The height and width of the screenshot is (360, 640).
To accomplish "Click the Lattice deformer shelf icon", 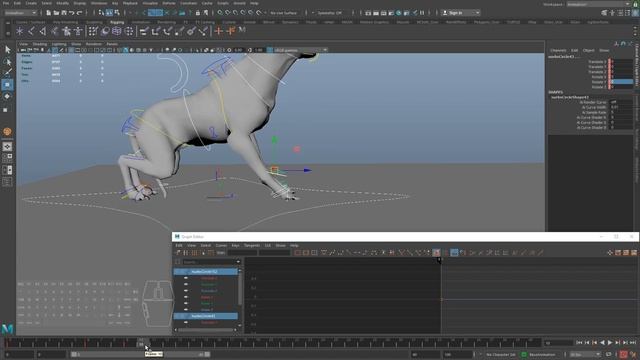I will (117, 31).
